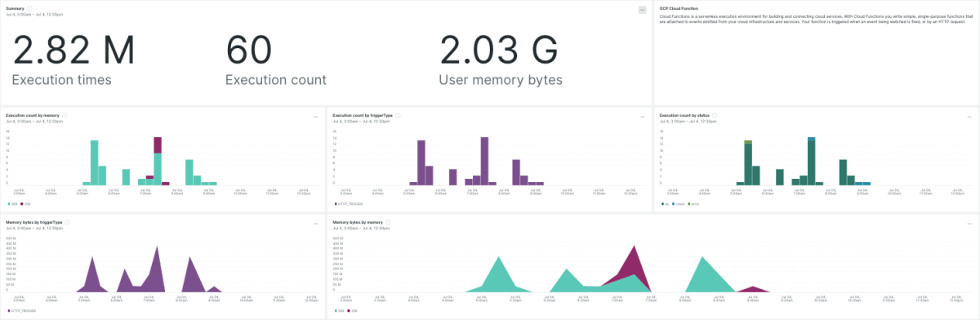Click info icon beside Memory bytes by memory
Image resolution: width=980 pixels, height=320 pixels.
tap(387, 221)
